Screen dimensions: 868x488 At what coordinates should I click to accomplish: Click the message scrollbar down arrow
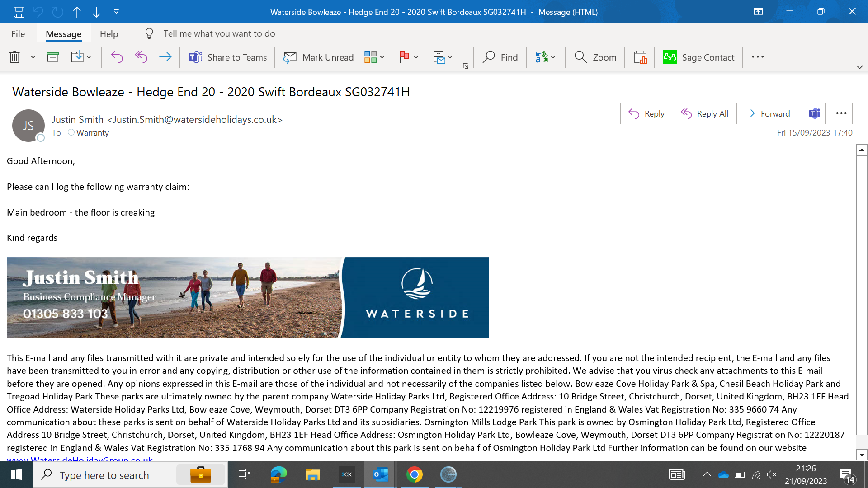click(x=862, y=455)
